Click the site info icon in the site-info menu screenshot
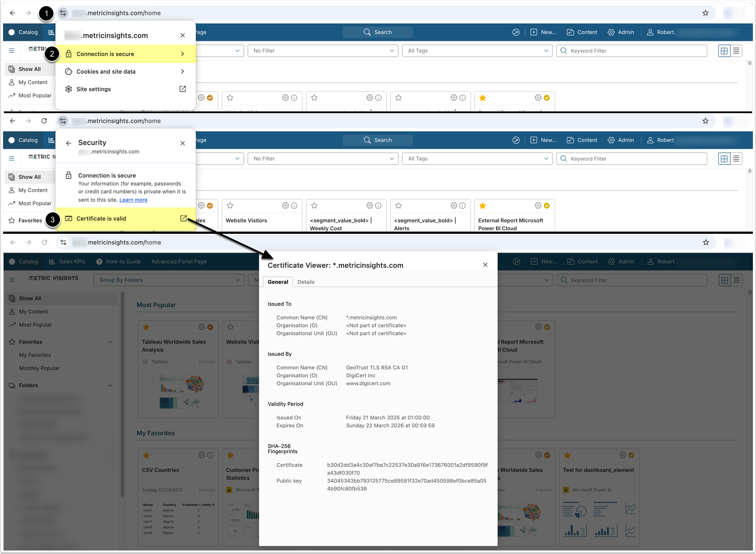This screenshot has height=554, width=756. click(63, 13)
